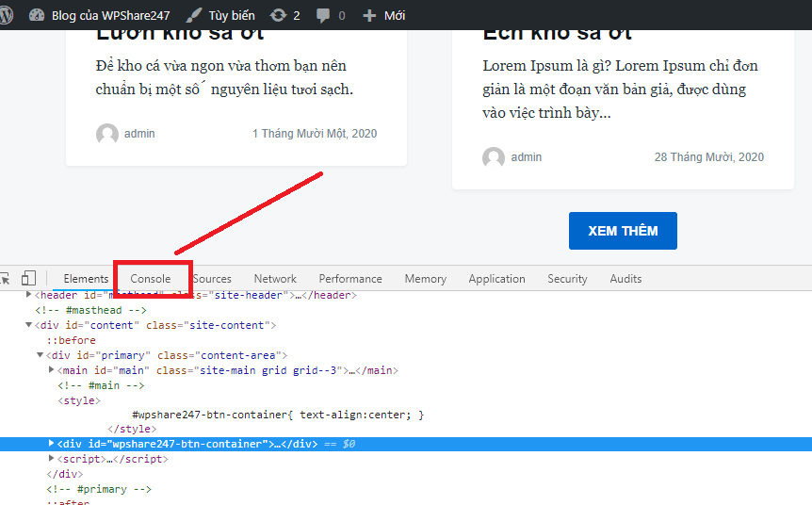Screen dimensions: 812x505
Task: Click the XEM THÊM button
Action: coord(623,231)
